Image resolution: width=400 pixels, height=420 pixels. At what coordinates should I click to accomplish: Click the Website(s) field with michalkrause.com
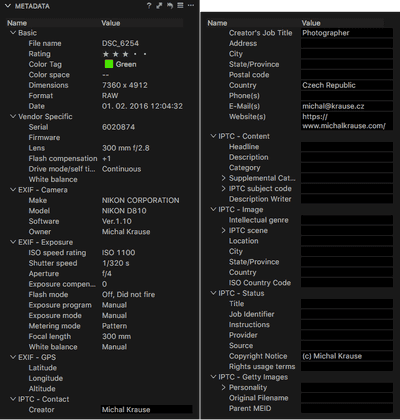[347, 121]
